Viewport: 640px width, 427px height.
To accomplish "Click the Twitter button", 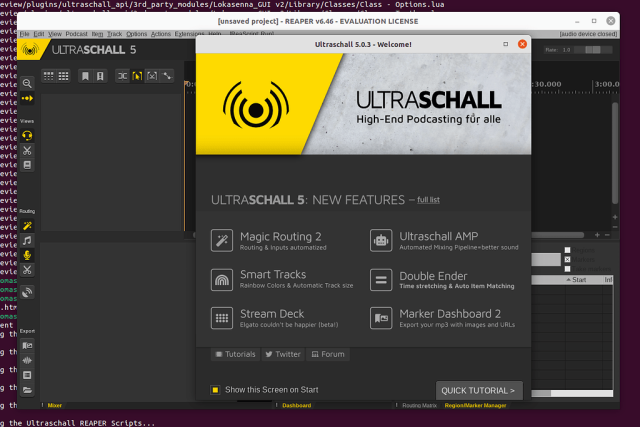I will pyautogui.click(x=283, y=354).
